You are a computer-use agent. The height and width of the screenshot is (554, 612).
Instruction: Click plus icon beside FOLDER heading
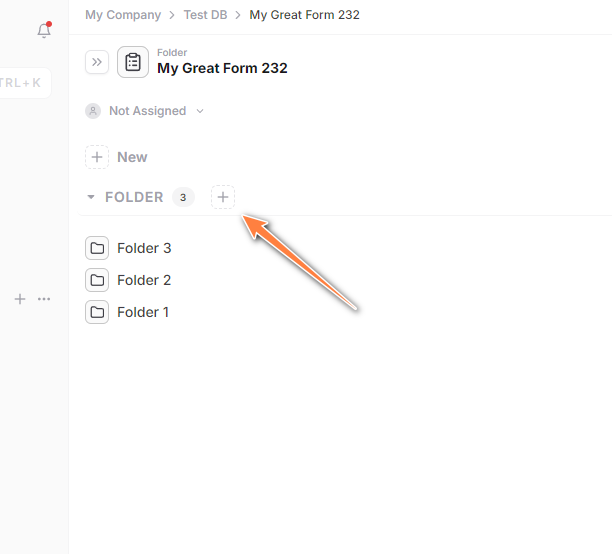pos(223,197)
